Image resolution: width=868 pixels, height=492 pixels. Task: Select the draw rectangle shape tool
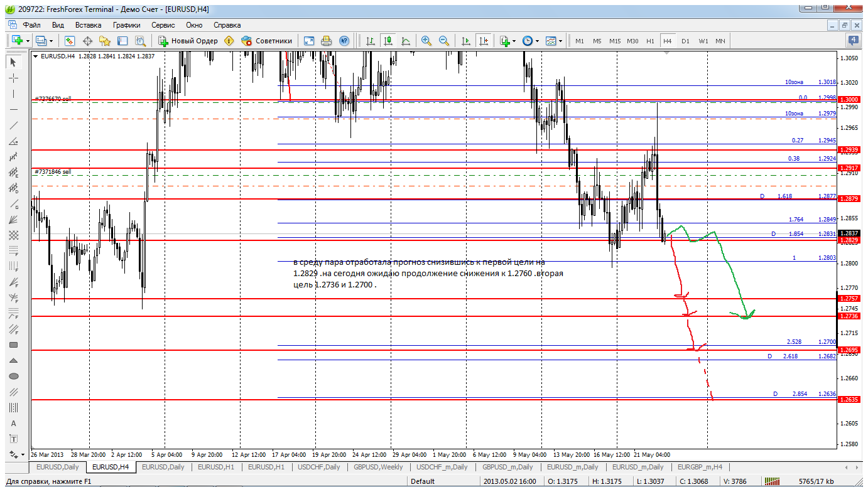click(x=13, y=345)
